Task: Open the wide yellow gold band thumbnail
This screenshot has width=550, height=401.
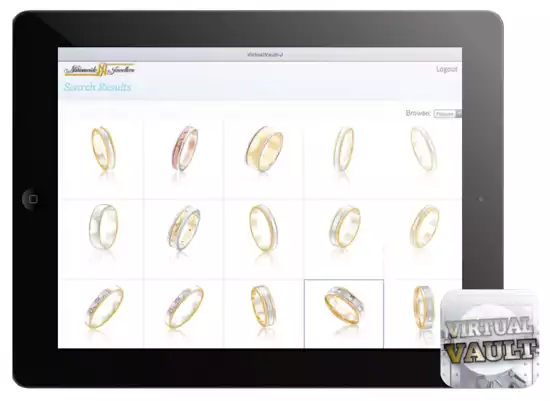Action: (264, 149)
